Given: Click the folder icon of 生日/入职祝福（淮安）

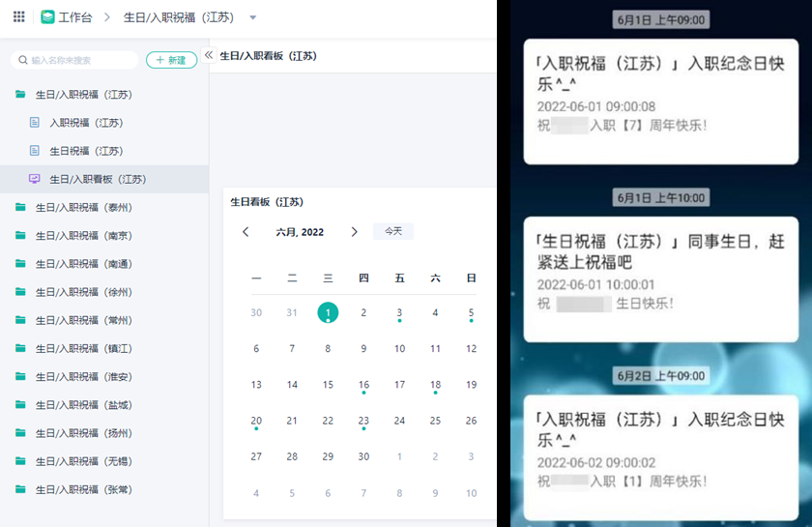Looking at the screenshot, I should (x=20, y=377).
